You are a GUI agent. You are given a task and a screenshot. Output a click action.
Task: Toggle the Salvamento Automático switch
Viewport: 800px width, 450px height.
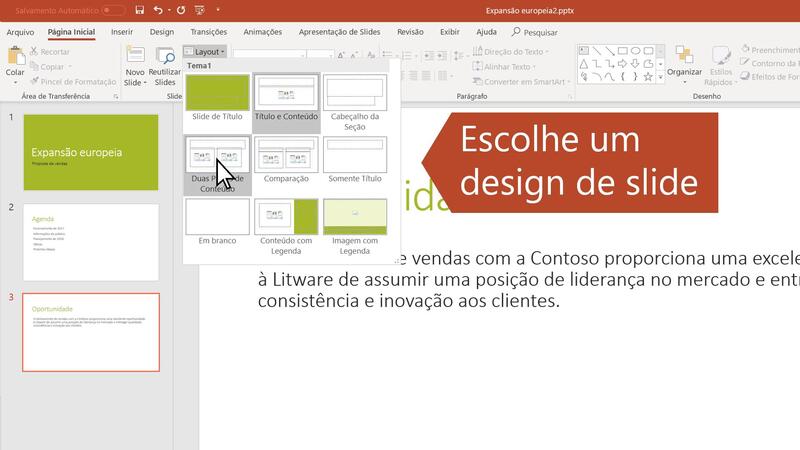pyautogui.click(x=113, y=10)
